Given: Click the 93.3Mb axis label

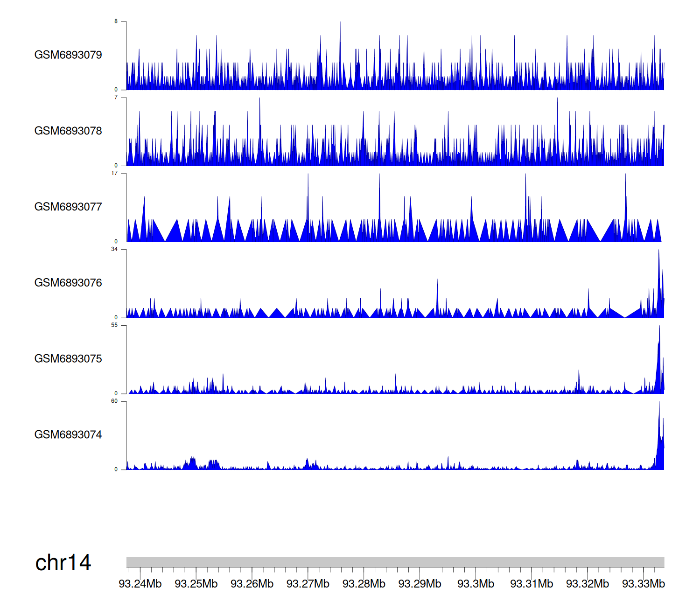Looking at the screenshot, I should (476, 584).
